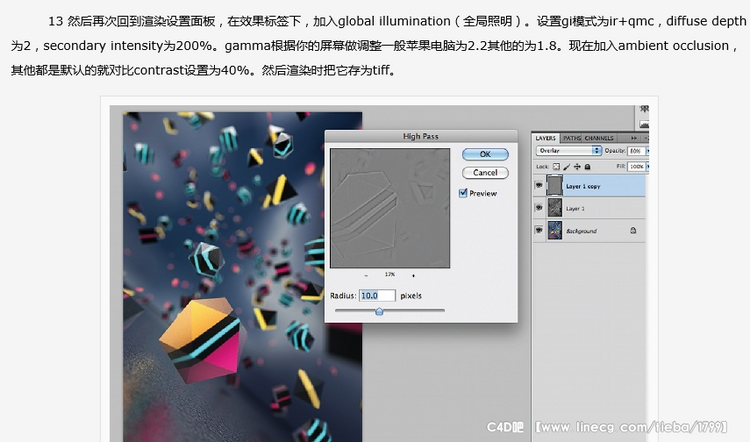Toggle Lock all padlock icon

(587, 166)
